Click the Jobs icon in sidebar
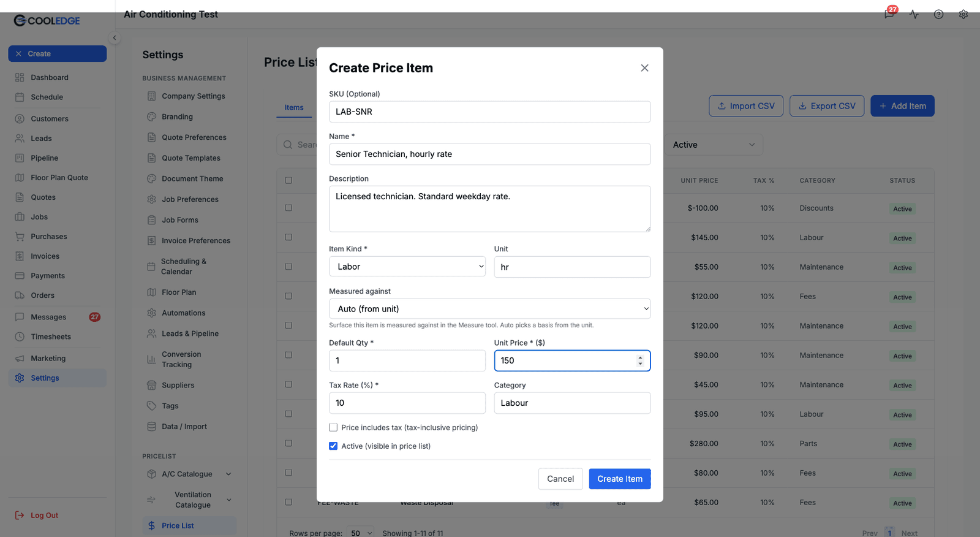980x537 pixels. pyautogui.click(x=20, y=217)
